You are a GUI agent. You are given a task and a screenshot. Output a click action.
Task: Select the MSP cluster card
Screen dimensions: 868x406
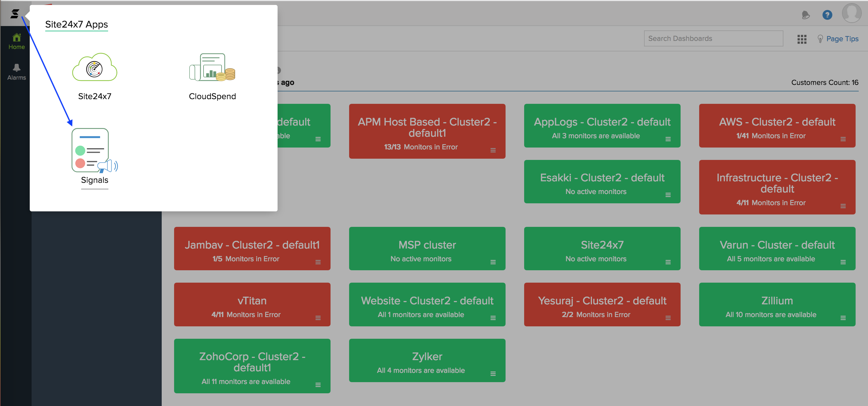coord(427,249)
